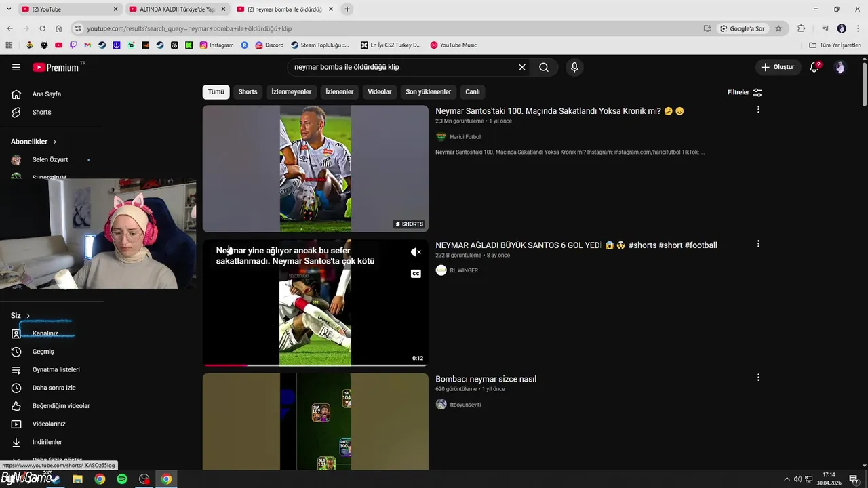Start voice search with the microphone
868x488 pixels.
[574, 67]
